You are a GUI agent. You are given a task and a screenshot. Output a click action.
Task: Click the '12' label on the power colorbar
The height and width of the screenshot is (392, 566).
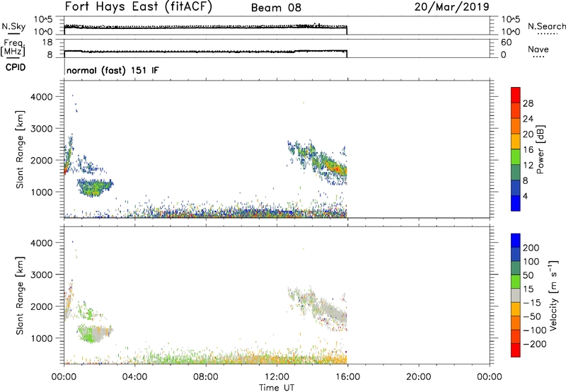pyautogui.click(x=528, y=166)
